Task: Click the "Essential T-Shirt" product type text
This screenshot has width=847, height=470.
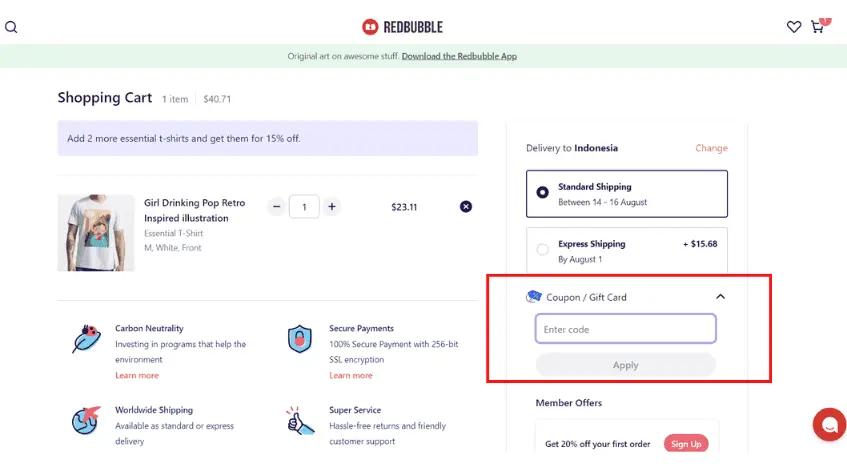Action: tap(173, 233)
